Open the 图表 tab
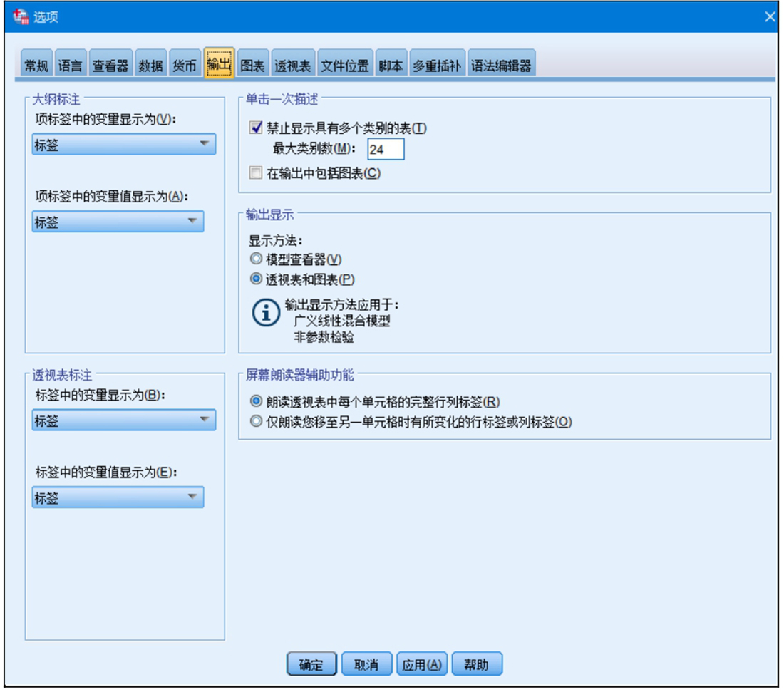This screenshot has width=784, height=697. pos(252,66)
